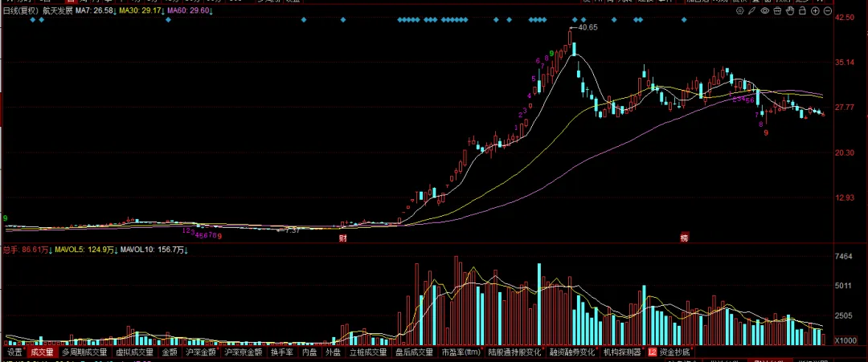The image size is (868, 362).
Task: Click the MAVOL5: 124.9万 label
Action: tap(85, 250)
